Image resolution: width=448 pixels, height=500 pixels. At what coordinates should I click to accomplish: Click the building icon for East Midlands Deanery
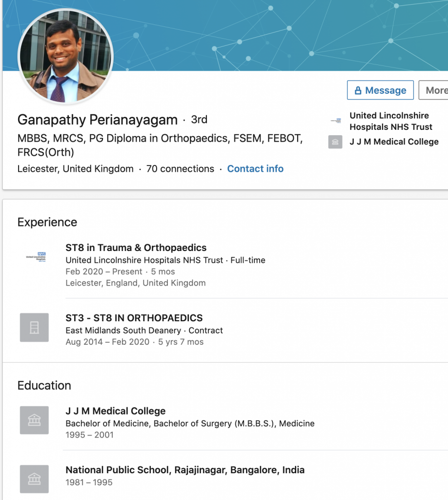[x=35, y=328]
